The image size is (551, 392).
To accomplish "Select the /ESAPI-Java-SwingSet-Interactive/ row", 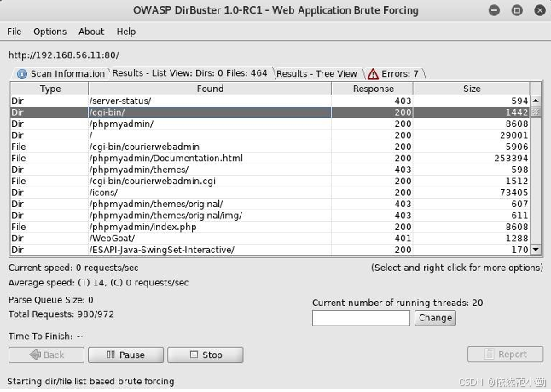I will click(270, 250).
